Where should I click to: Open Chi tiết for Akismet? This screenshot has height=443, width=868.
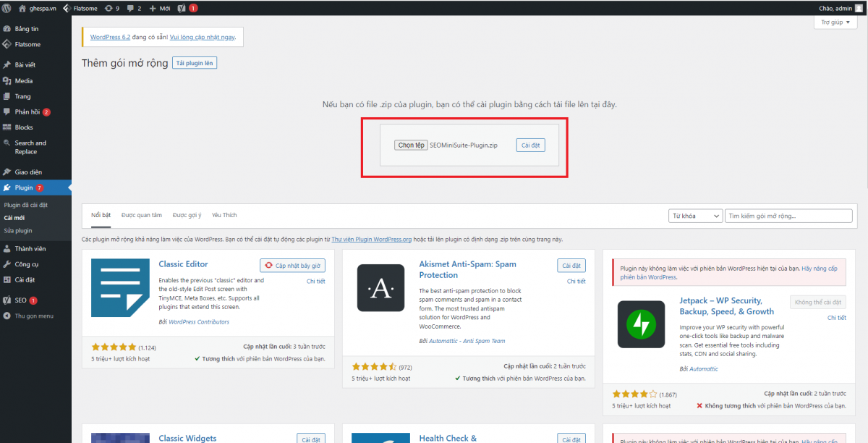click(x=576, y=281)
